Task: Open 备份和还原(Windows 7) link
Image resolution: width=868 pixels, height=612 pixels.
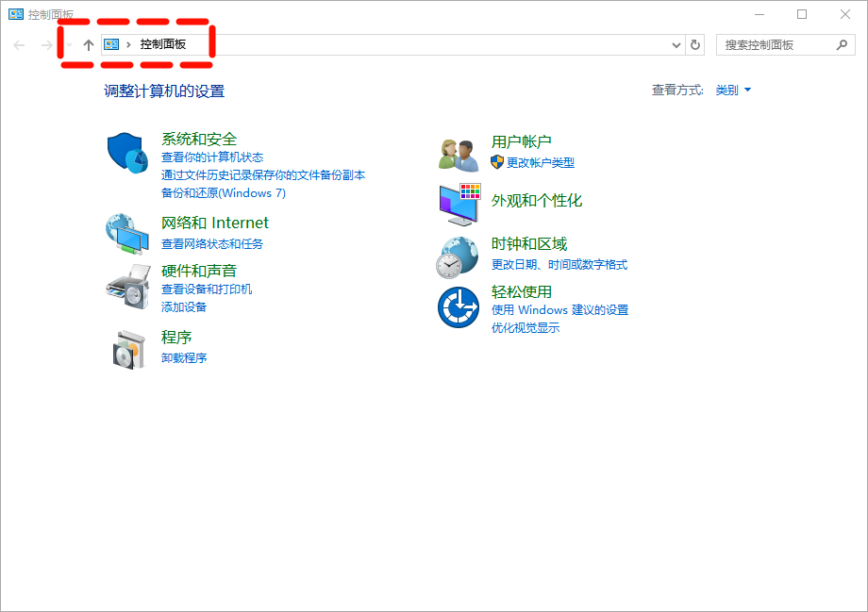Action: (223, 192)
